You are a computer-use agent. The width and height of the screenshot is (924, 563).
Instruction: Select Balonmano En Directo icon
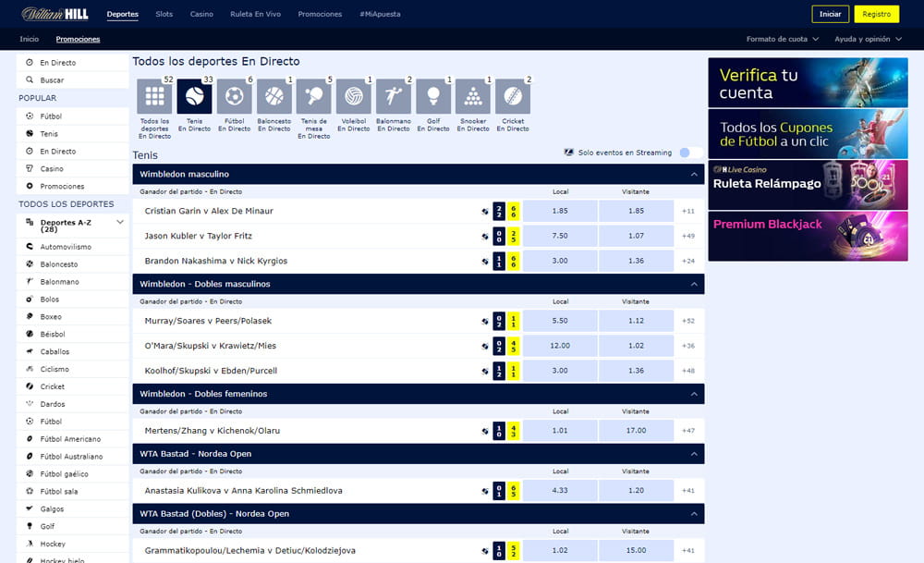click(x=393, y=96)
